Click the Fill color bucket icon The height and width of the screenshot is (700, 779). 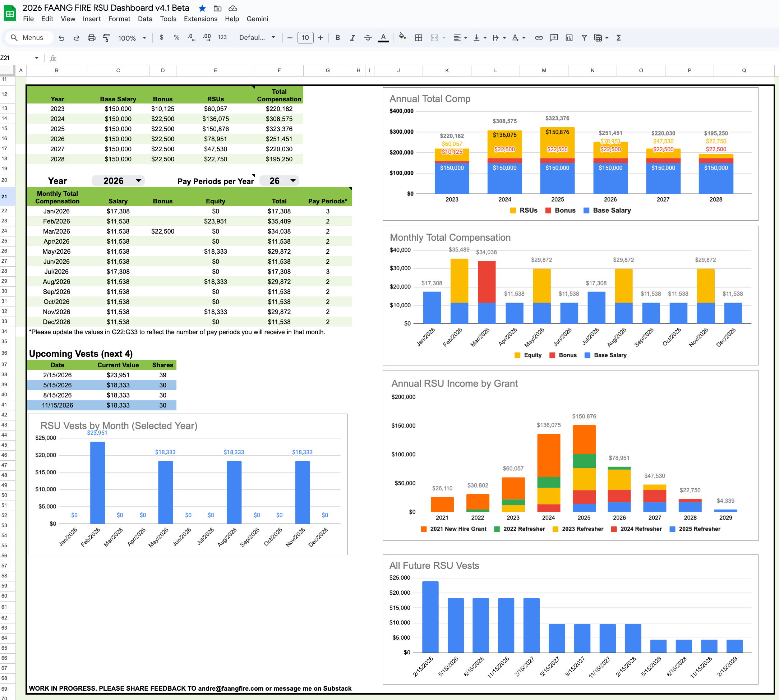tap(402, 37)
